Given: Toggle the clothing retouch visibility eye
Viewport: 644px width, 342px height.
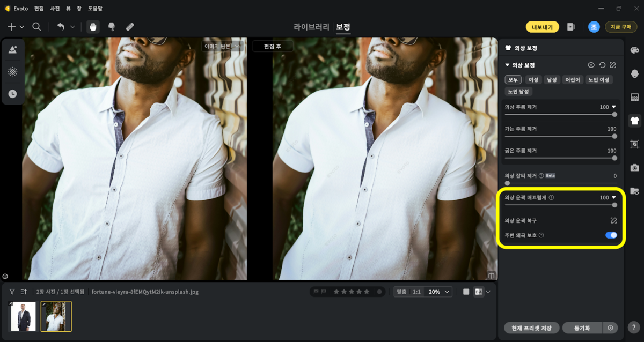Looking at the screenshot, I should point(591,65).
